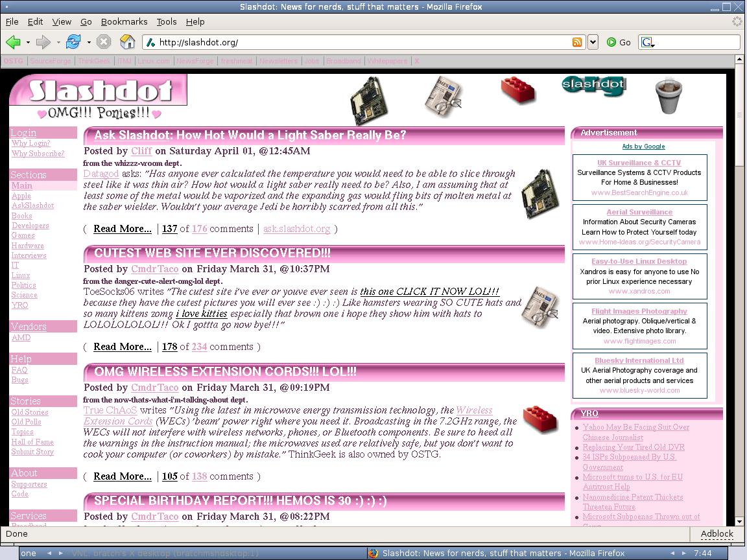
Task: Open the Help menu
Action: 195,21
